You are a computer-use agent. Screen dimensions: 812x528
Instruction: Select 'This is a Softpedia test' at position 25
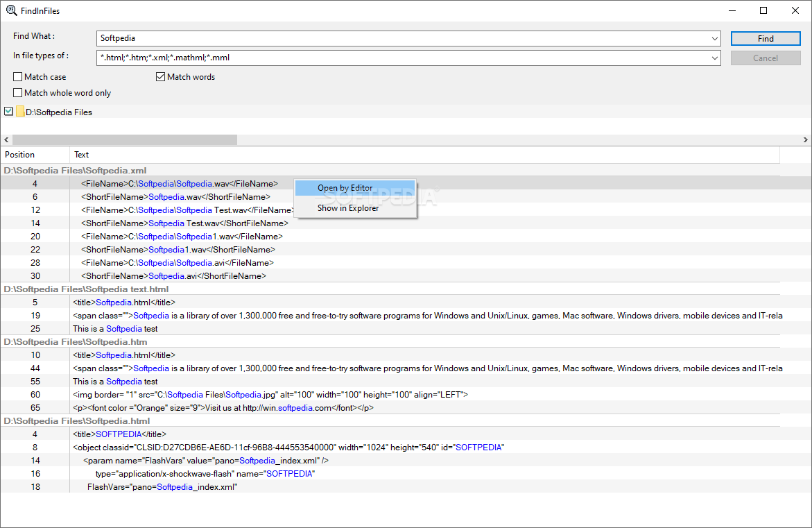[x=406, y=328]
